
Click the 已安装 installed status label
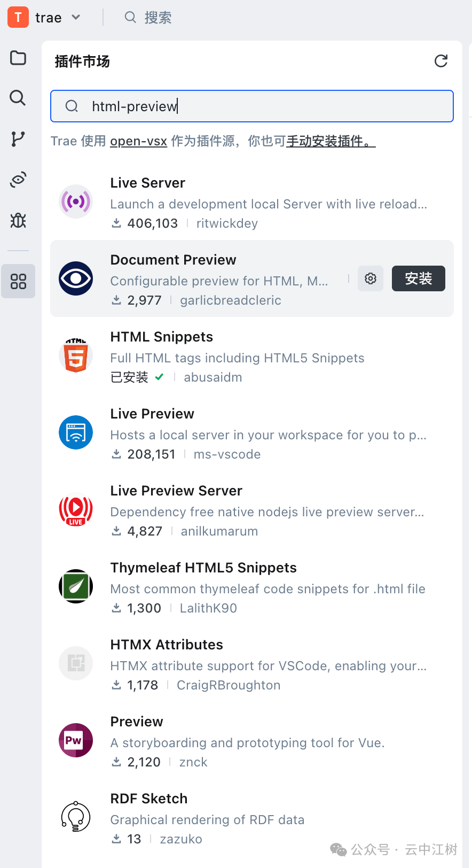pyautogui.click(x=129, y=377)
